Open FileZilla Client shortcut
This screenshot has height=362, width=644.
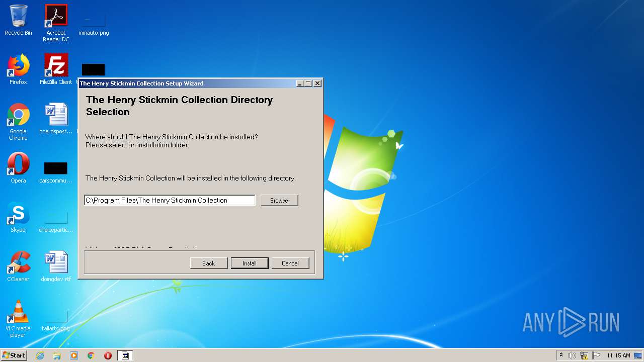click(x=56, y=69)
